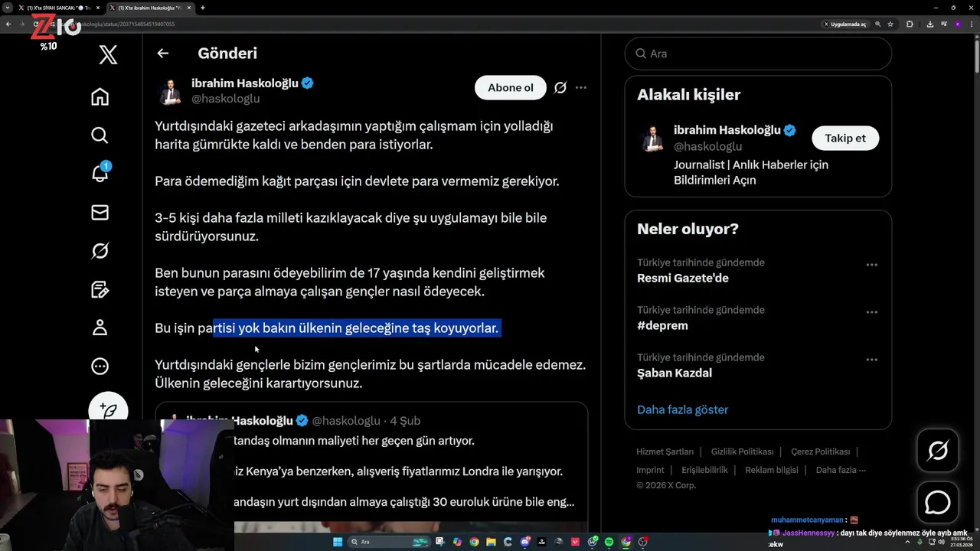
Task: Open File Explorer from the taskbar
Action: point(491,542)
